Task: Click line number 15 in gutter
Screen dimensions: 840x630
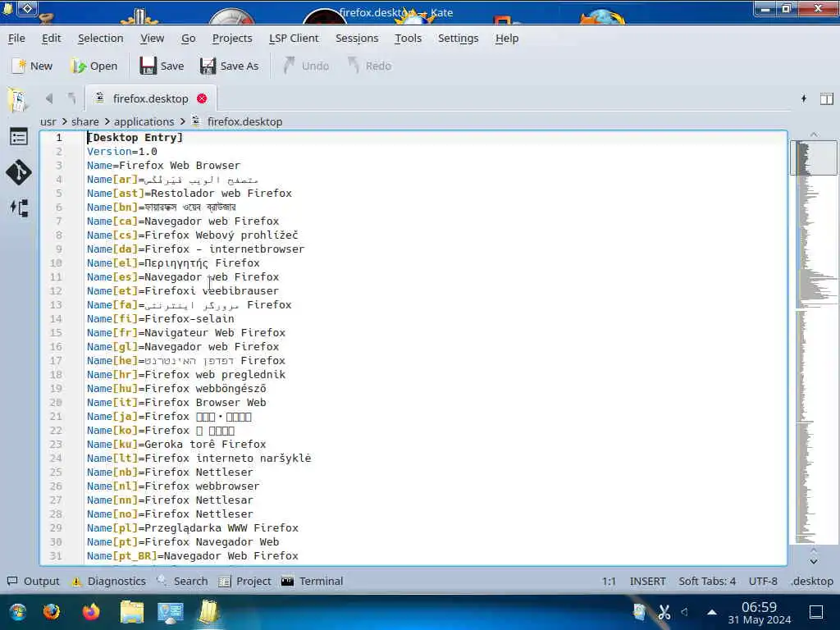Action: 57,333
